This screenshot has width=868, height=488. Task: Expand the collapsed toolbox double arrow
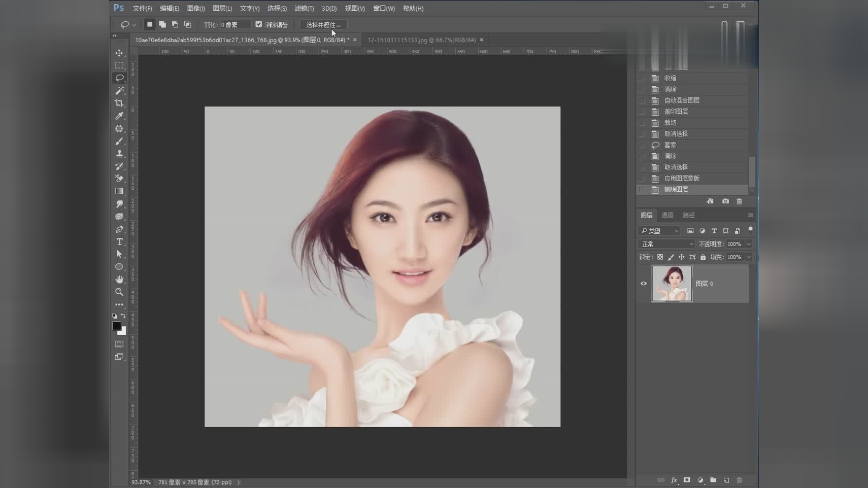[114, 36]
